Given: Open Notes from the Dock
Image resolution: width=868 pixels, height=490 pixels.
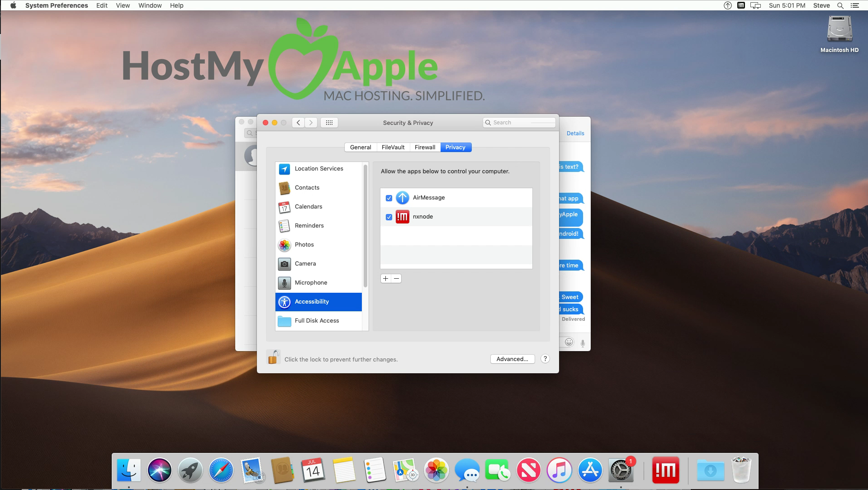Looking at the screenshot, I should [344, 471].
